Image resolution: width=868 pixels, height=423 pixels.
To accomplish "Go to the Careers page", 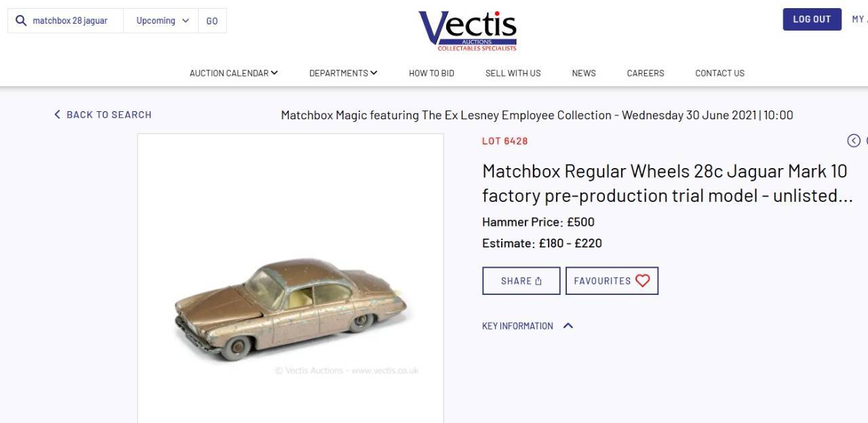I will [x=646, y=73].
